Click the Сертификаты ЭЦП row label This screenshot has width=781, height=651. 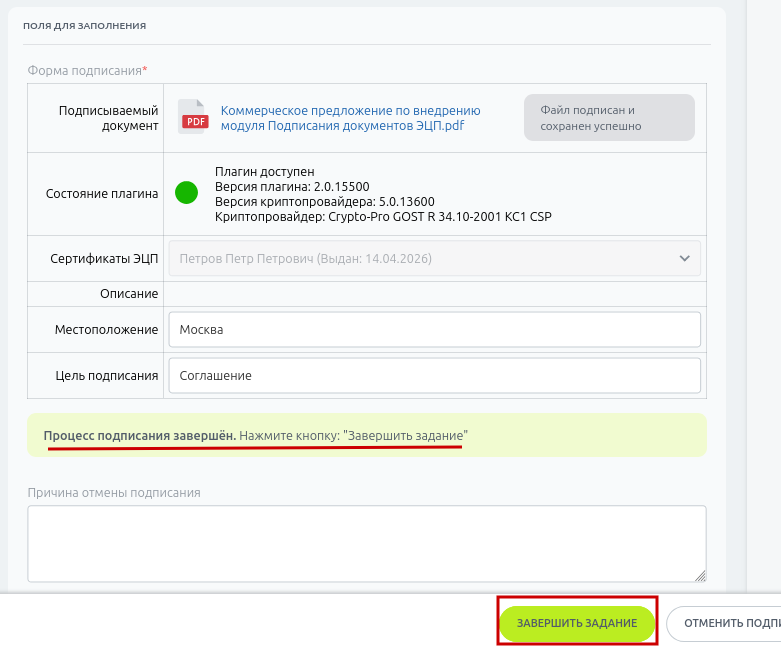tap(104, 258)
